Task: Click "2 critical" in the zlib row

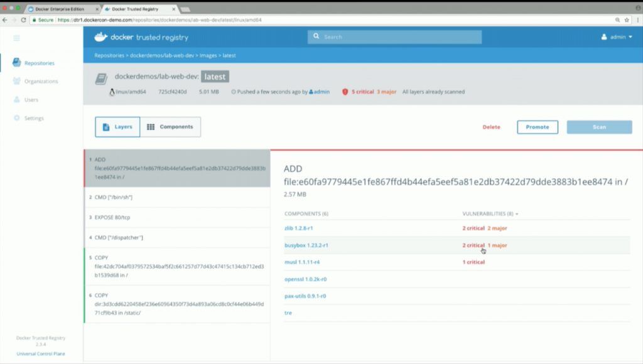Action: 473,228
